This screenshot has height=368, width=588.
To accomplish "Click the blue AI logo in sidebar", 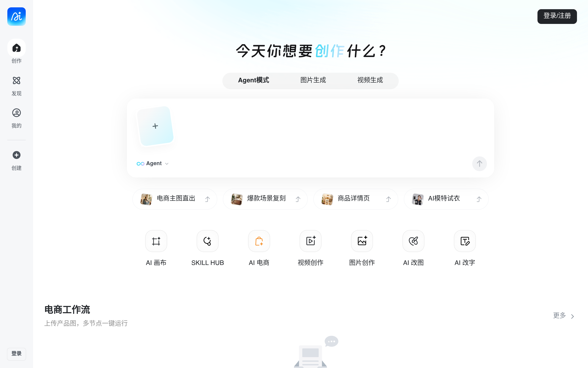I will pyautogui.click(x=17, y=17).
